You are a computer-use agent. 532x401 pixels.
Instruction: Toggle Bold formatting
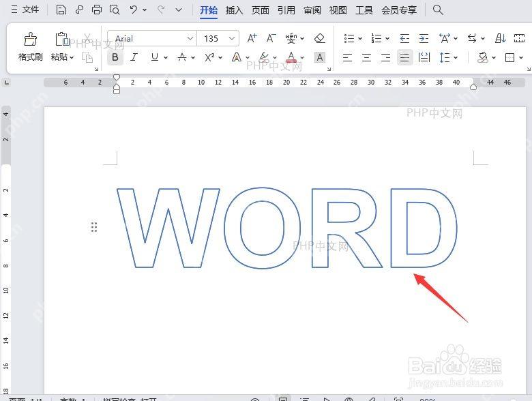[115, 57]
